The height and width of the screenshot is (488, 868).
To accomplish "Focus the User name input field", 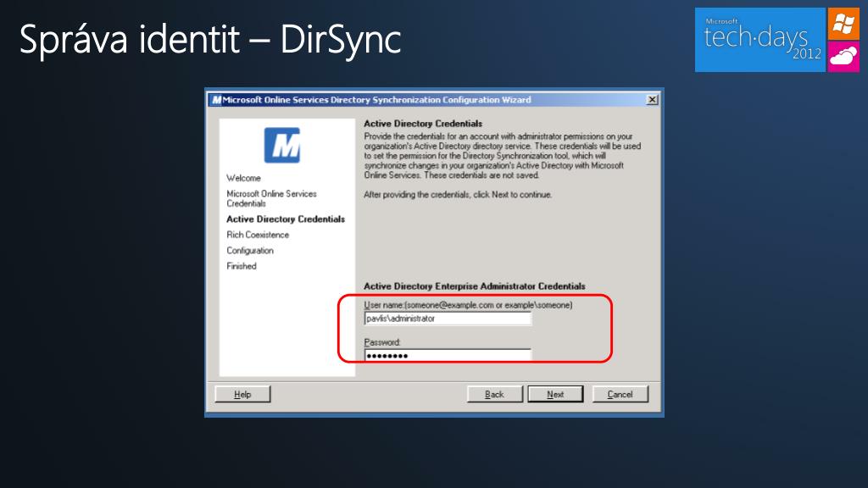I will coord(448,319).
